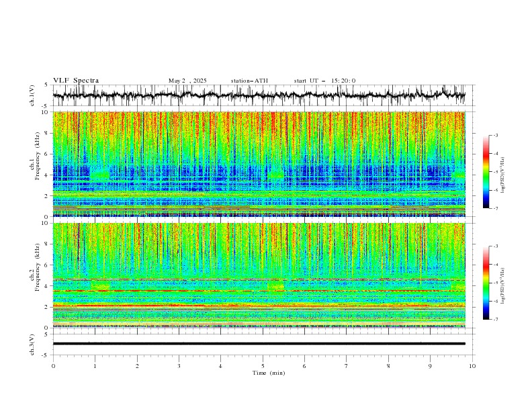Click time axis tick label '3'
The image size is (532, 411).
(x=179, y=366)
